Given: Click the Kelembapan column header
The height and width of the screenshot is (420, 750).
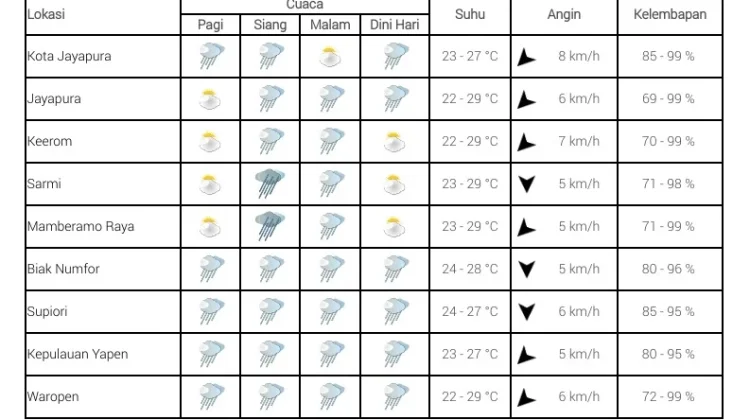Looking at the screenshot, I should tap(670, 14).
